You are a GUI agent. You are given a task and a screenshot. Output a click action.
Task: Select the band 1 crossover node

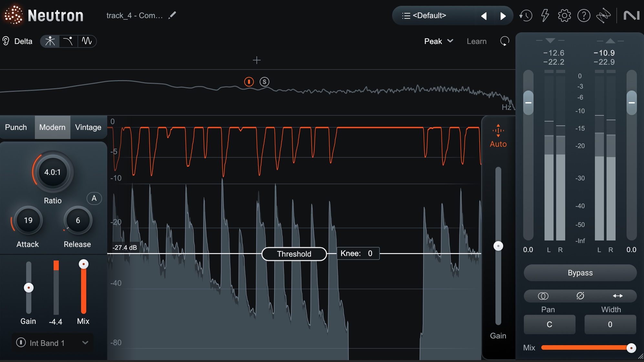pyautogui.click(x=249, y=82)
